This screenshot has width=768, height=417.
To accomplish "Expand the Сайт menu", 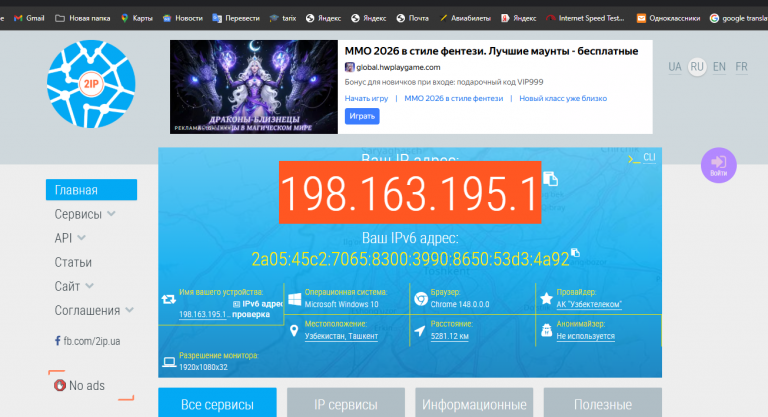I will [74, 286].
